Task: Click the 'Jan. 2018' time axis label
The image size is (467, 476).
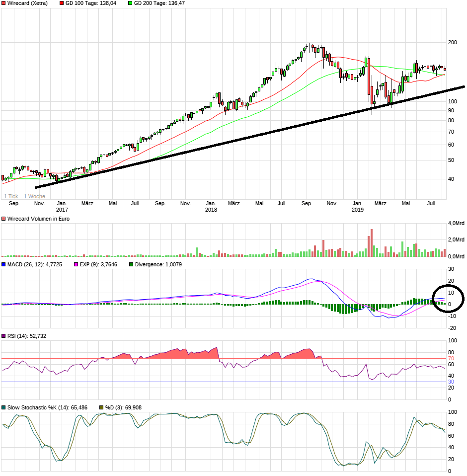Action: click(211, 207)
